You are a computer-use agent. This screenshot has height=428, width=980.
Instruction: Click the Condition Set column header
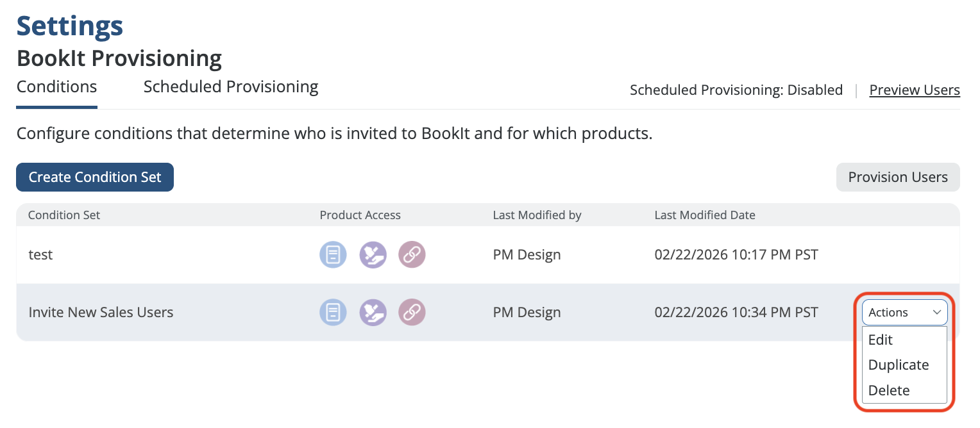[x=64, y=215]
